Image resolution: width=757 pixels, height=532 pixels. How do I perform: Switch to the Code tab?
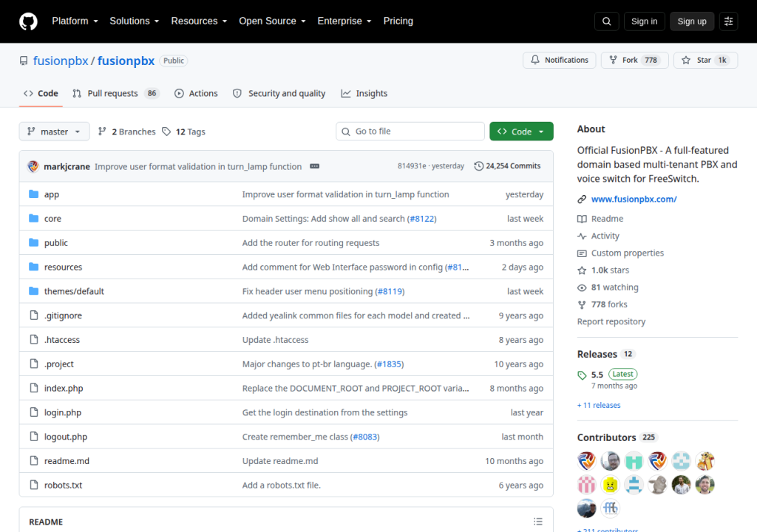click(41, 93)
